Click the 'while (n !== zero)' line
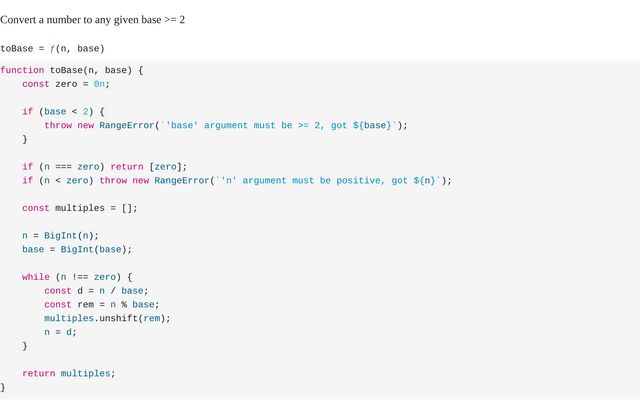640x400 pixels. coord(77,277)
